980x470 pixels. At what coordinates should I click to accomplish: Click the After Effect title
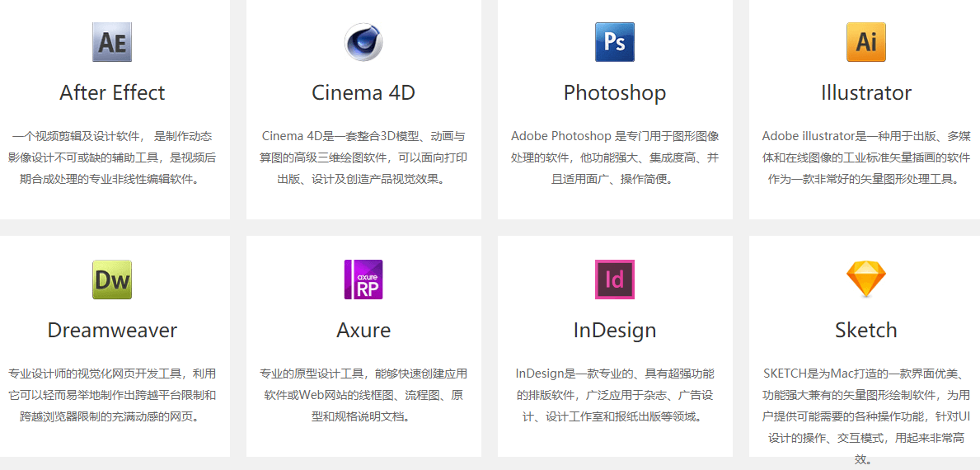pyautogui.click(x=112, y=93)
